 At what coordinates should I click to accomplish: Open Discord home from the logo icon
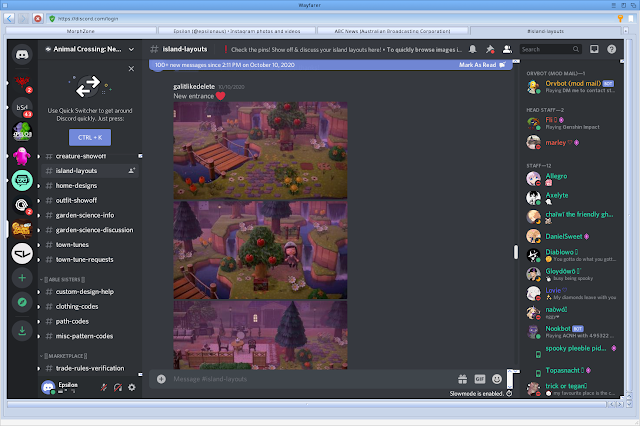[22, 54]
